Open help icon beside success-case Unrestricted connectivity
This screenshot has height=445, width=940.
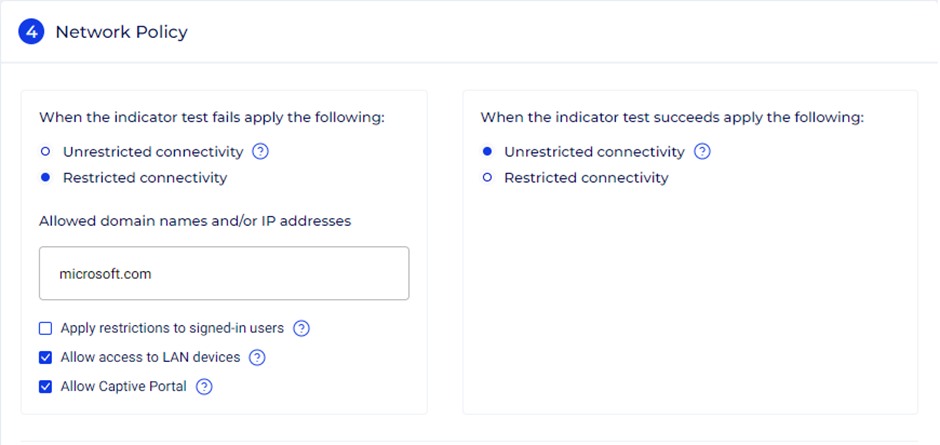[702, 152]
